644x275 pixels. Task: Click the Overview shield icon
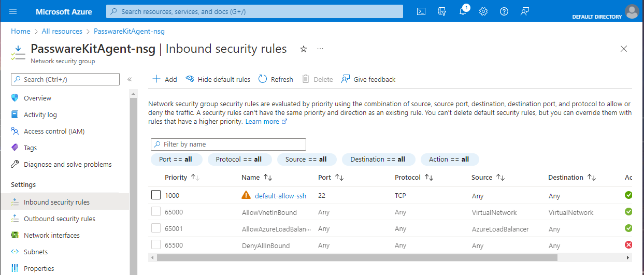pos(15,98)
